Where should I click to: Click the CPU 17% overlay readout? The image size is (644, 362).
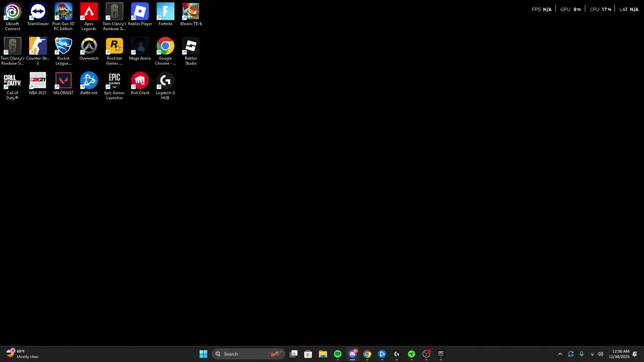[x=601, y=10]
